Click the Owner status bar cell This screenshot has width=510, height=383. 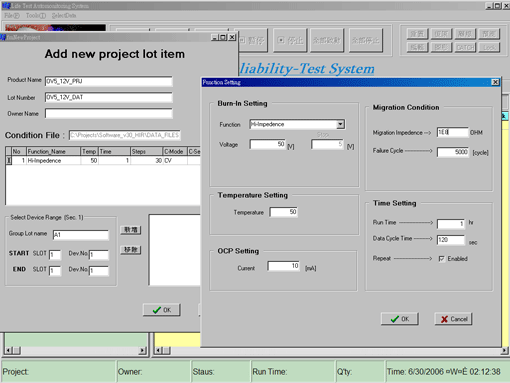154,371
